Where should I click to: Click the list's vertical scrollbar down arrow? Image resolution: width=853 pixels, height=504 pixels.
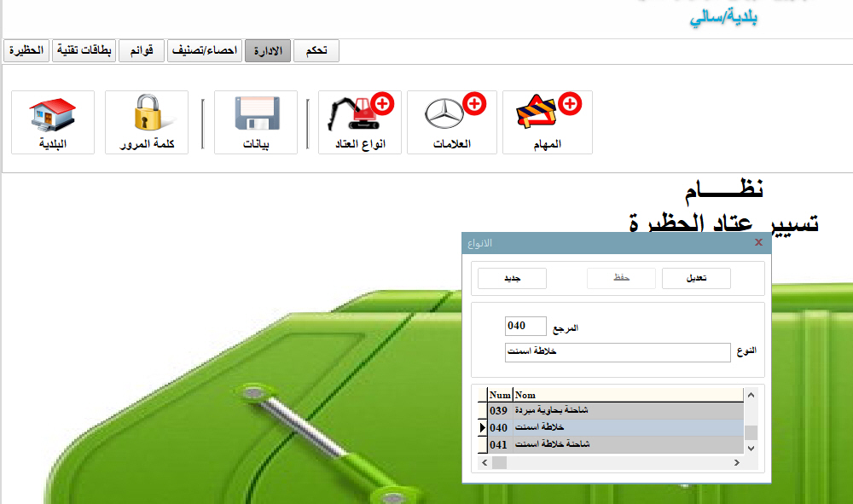point(751,448)
